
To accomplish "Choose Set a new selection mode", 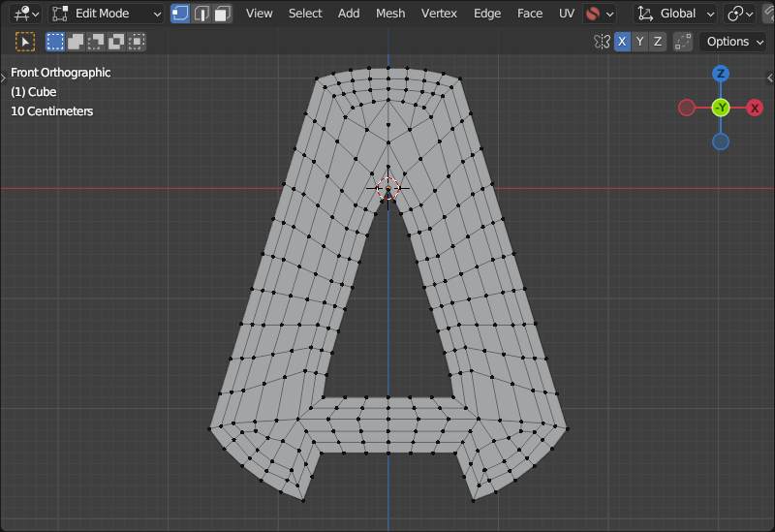I will coord(55,42).
